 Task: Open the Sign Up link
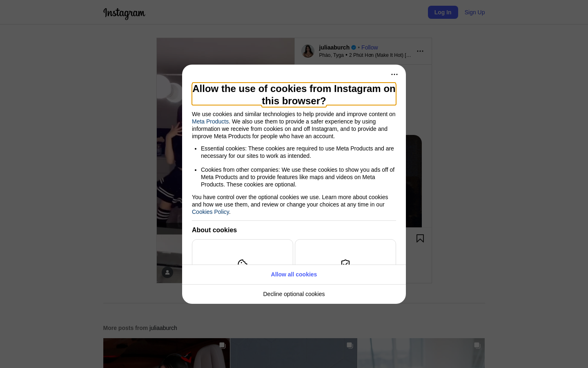[474, 12]
